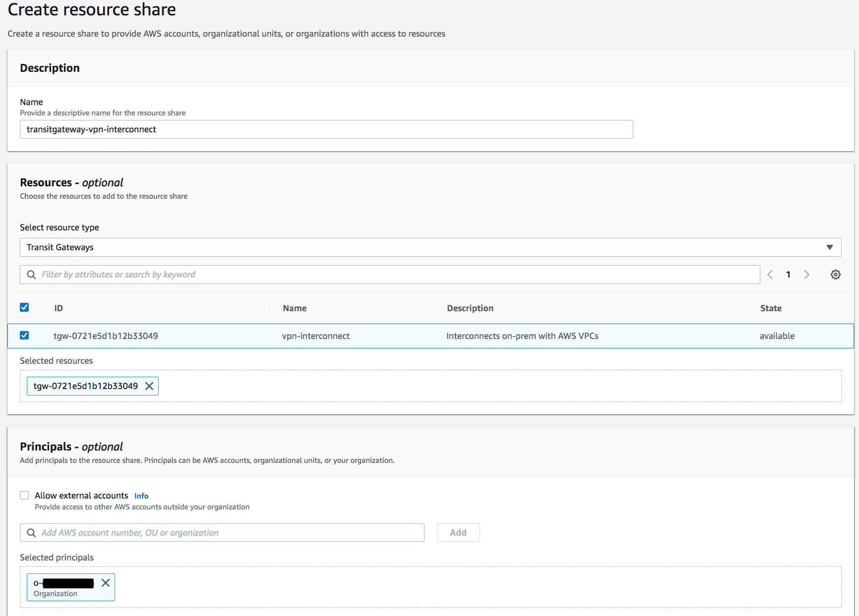Sort by the ID column header
This screenshot has height=616, width=859.
tap(59, 308)
